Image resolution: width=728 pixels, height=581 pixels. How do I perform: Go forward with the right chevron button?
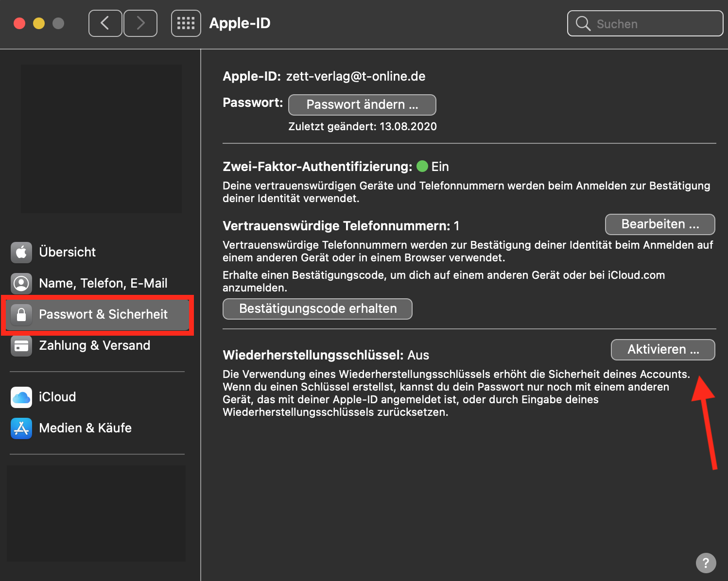click(x=140, y=23)
